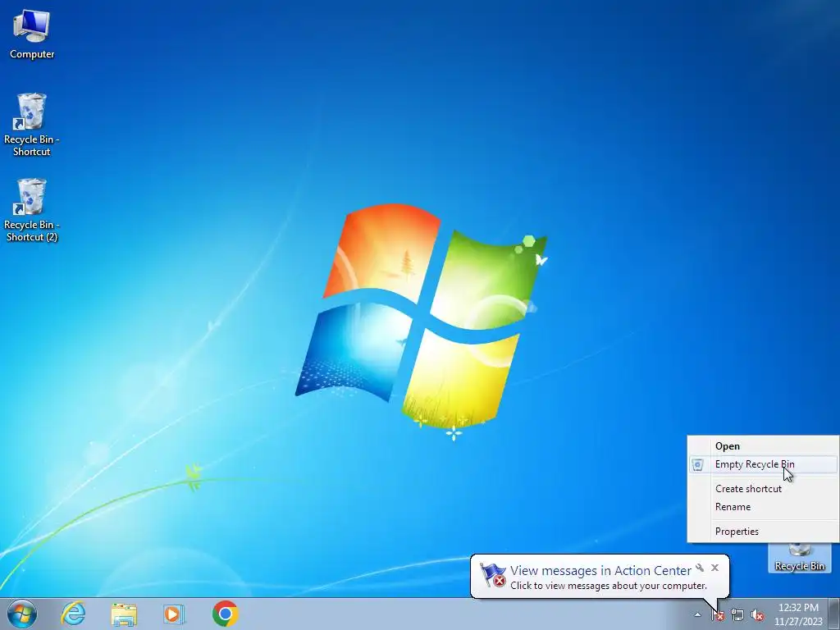Screen dimensions: 840x630
Task: Show hidden tray icons arrow
Action: (x=697, y=615)
